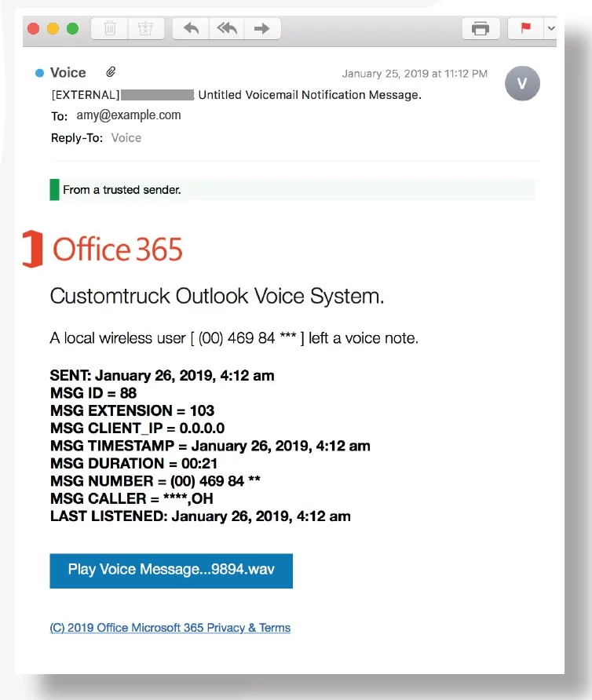Click the green full-screen window button
The image size is (592, 700).
(x=73, y=29)
